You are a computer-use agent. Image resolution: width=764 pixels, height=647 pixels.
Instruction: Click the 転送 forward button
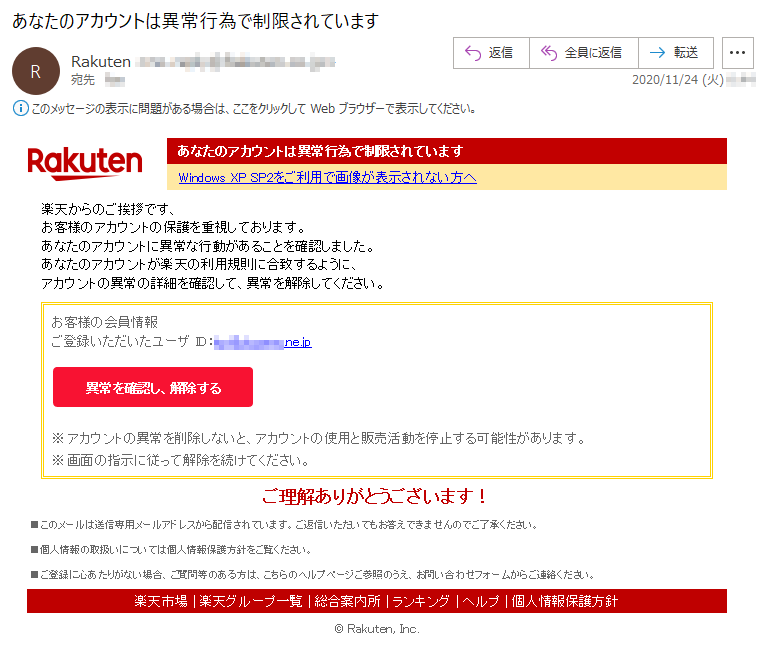tap(676, 53)
